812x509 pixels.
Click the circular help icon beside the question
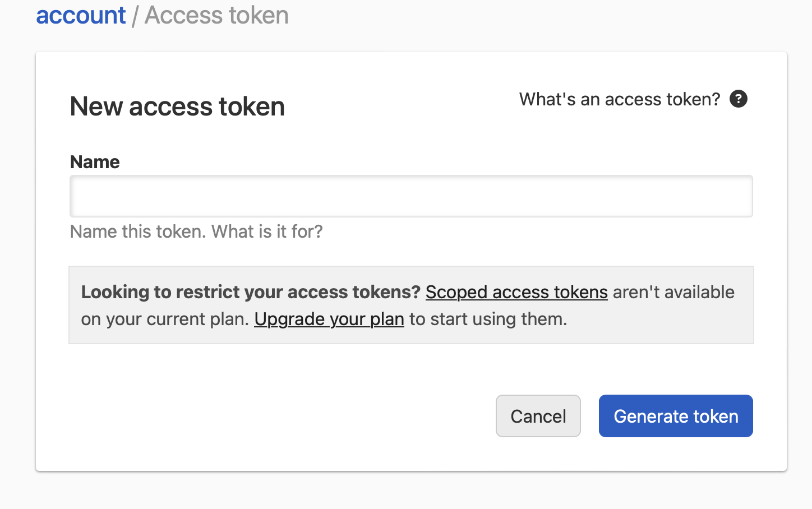point(739,99)
